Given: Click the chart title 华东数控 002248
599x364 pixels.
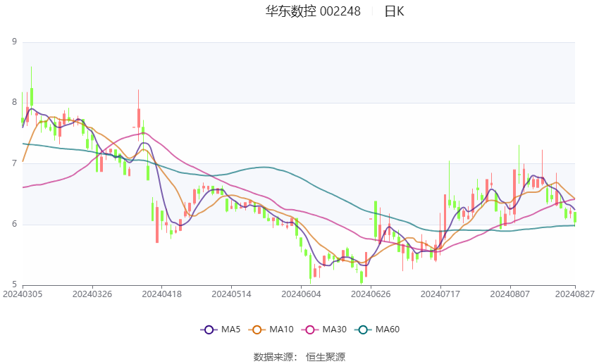Looking at the screenshot, I should coord(313,11).
